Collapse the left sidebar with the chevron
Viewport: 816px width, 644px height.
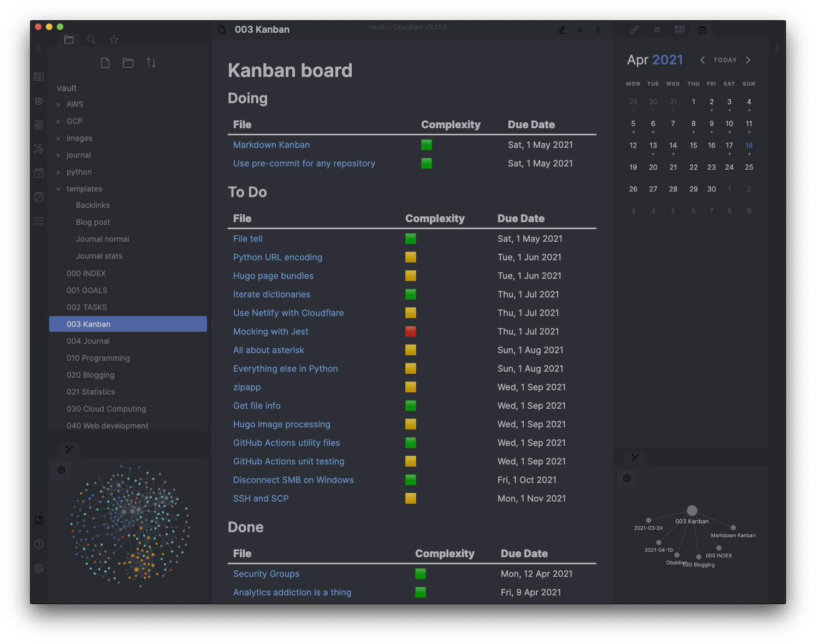coord(39,48)
